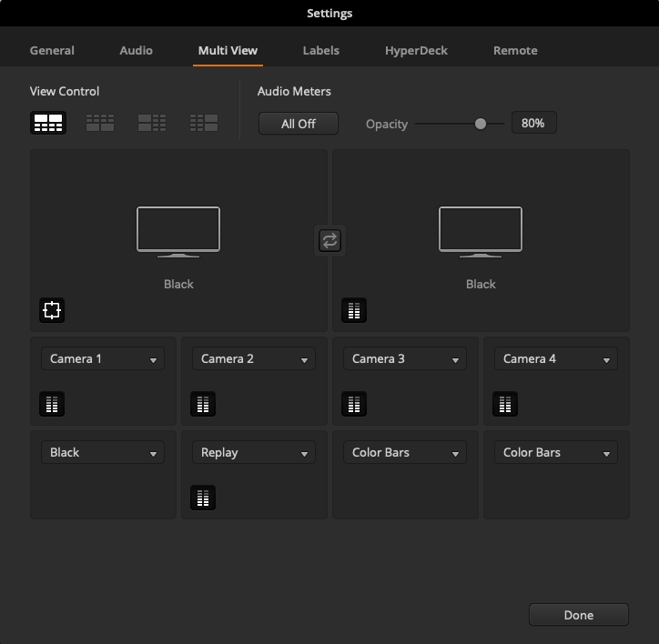Click the 80% opacity value field

[x=533, y=123]
